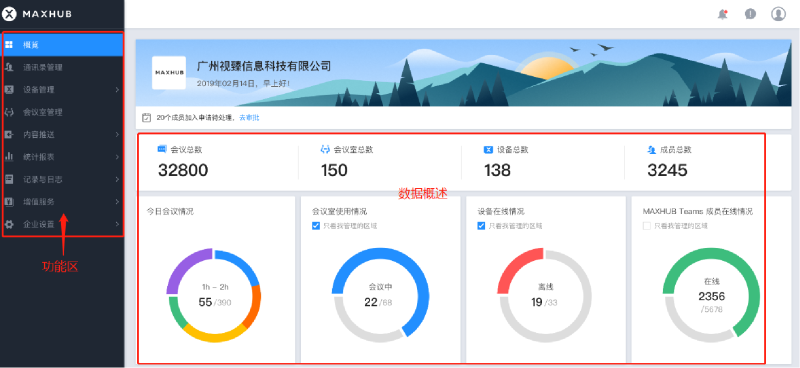
Task: Click the 成员总数 value 3245
Action: 667,170
